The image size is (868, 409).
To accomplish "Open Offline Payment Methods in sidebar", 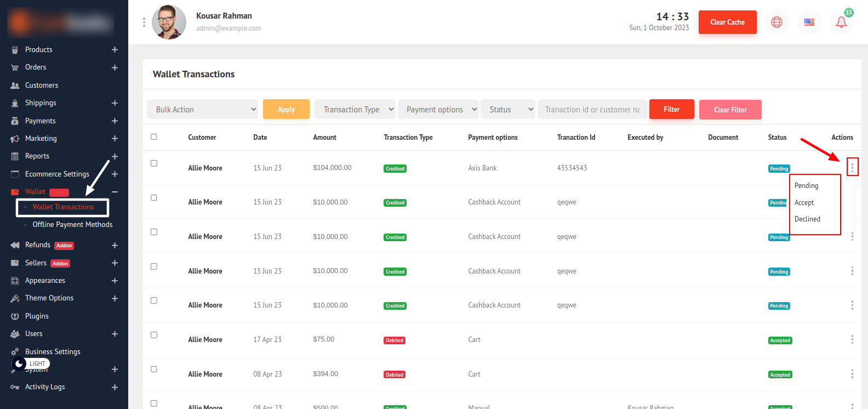I will 72,225.
